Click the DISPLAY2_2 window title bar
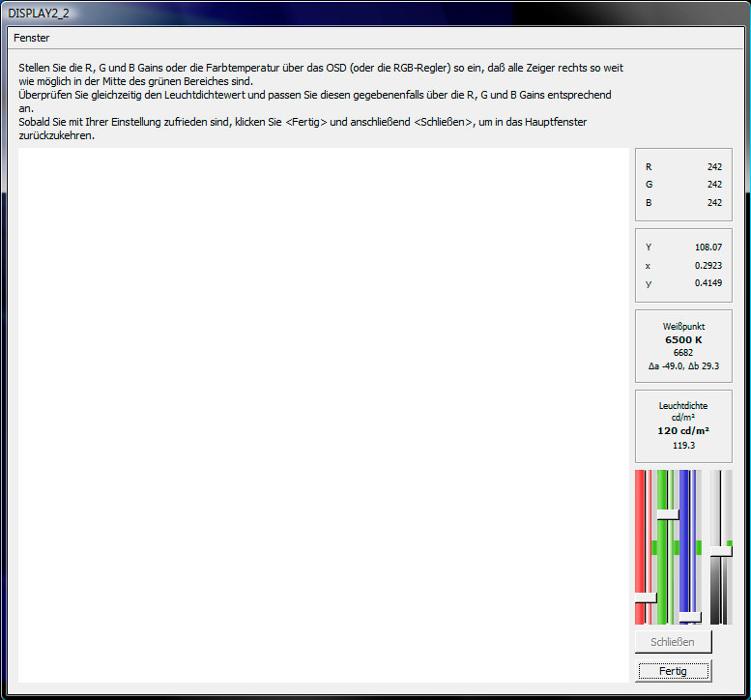751x700 pixels. tap(290, 11)
